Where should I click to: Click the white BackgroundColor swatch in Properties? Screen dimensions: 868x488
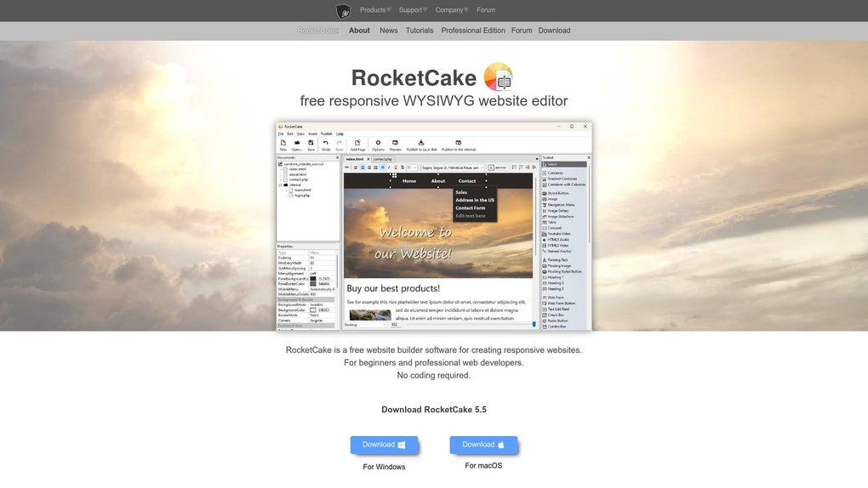(x=313, y=309)
